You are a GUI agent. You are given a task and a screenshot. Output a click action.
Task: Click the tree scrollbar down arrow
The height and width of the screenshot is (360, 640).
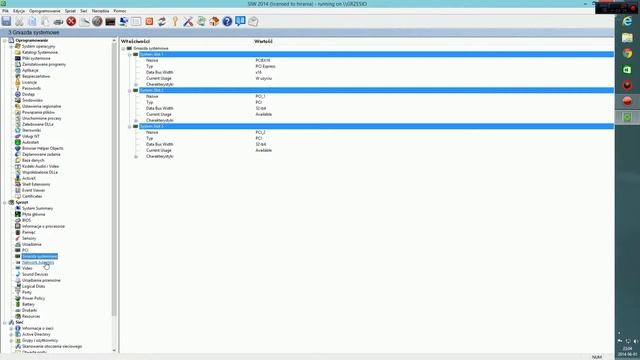point(114,350)
